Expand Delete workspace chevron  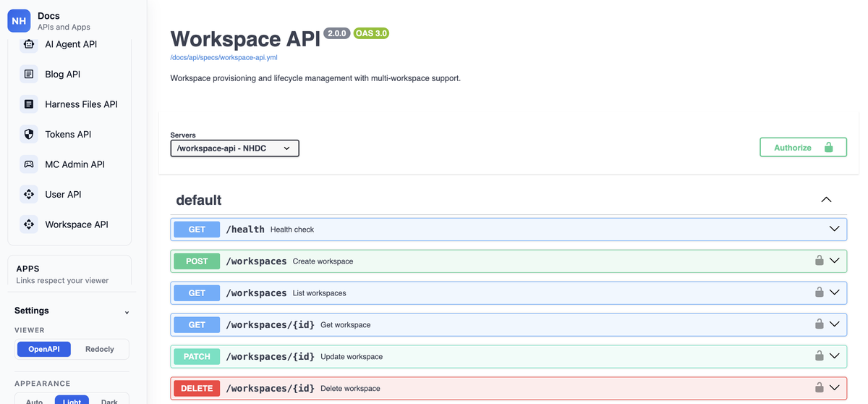point(834,388)
